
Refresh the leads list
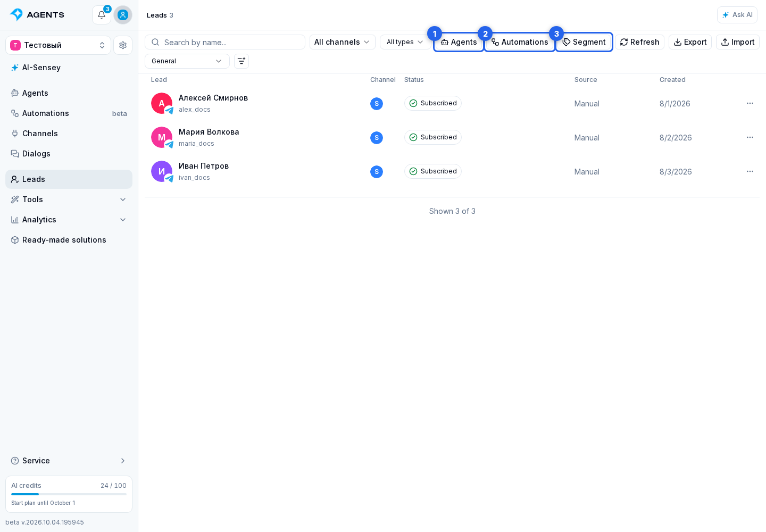pos(640,42)
